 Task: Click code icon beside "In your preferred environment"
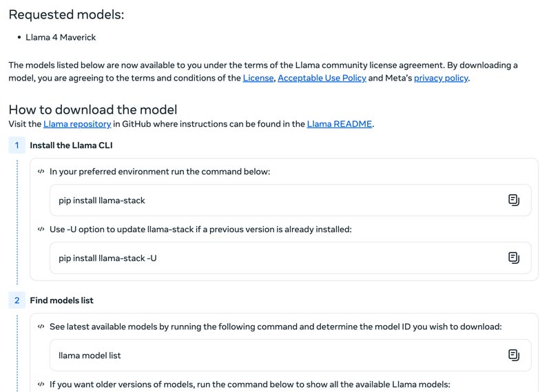(41, 172)
